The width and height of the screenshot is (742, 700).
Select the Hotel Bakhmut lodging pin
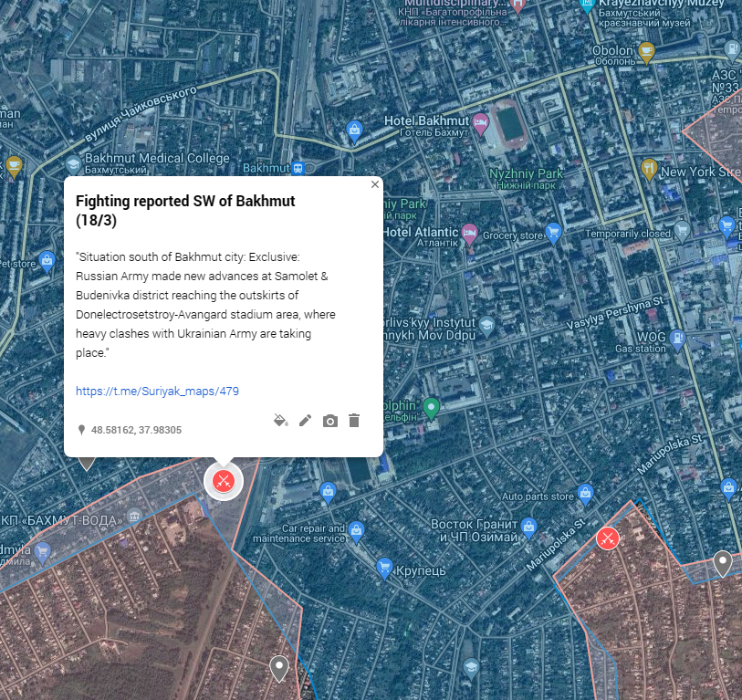coord(480,124)
